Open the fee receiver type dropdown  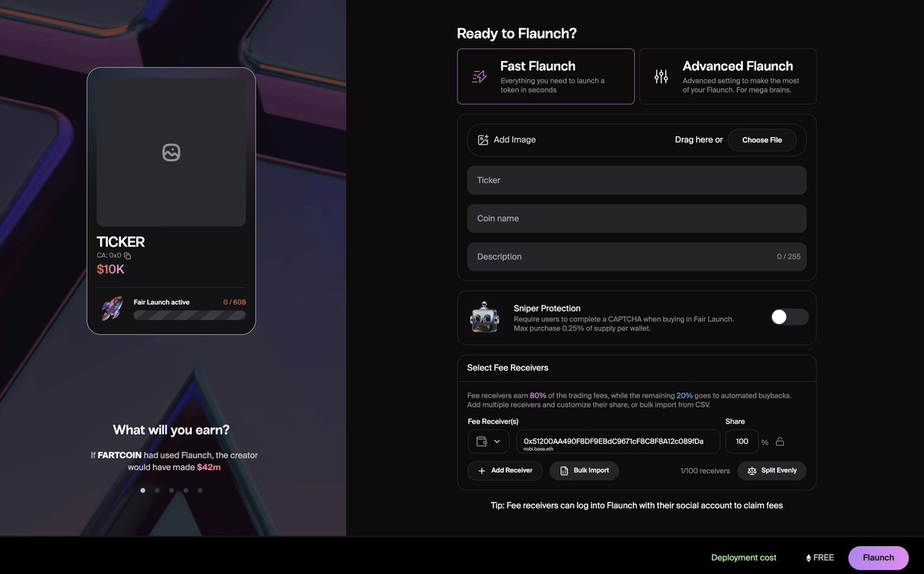coord(488,441)
